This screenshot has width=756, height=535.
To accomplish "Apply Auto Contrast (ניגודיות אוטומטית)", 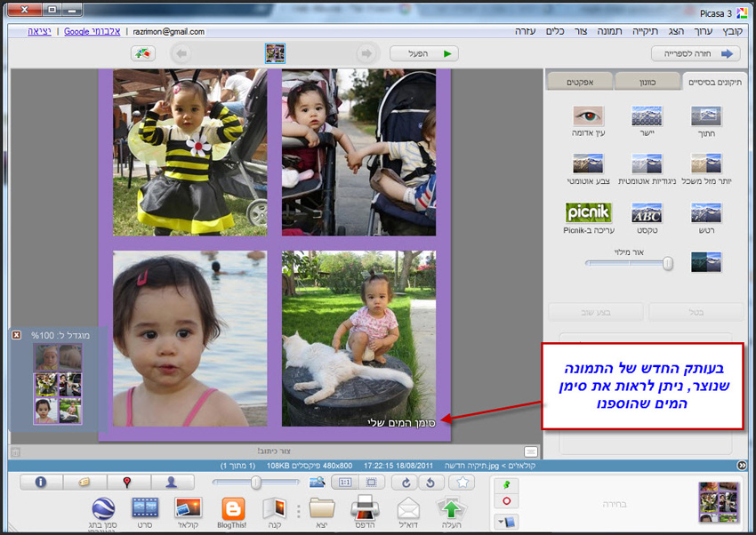I will [647, 164].
